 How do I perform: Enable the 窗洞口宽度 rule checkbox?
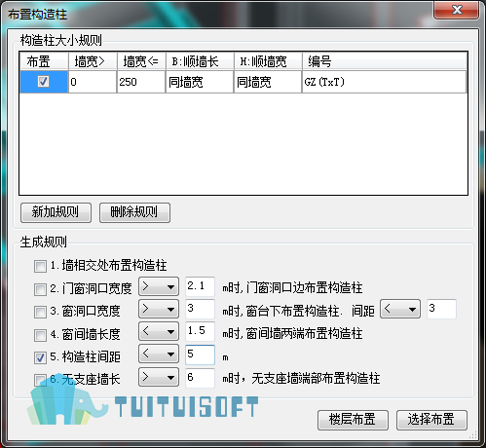tap(40, 312)
